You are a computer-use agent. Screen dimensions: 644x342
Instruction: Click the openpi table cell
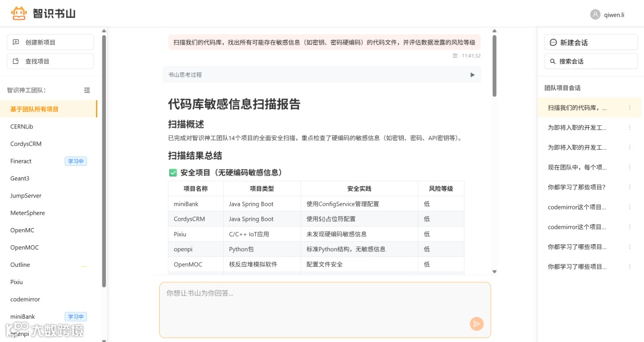[x=196, y=249]
